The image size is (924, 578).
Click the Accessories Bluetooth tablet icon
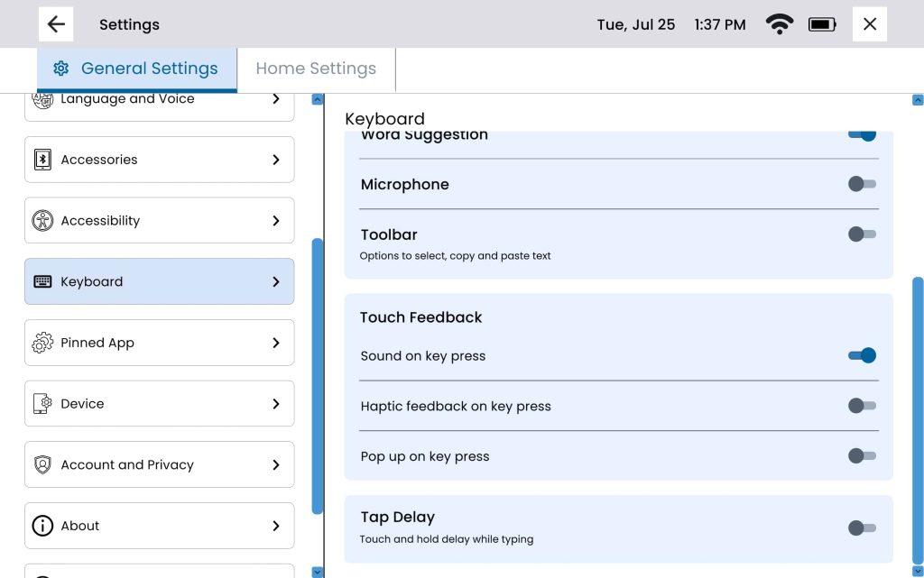coord(42,160)
